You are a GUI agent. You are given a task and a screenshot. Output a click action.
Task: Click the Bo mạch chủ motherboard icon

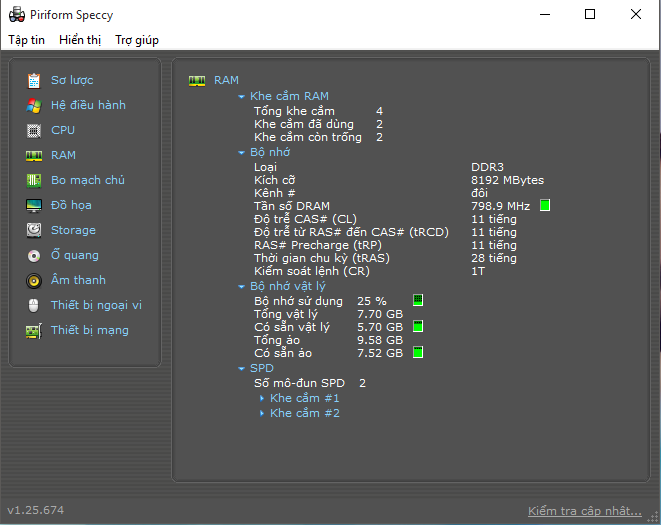(x=34, y=180)
